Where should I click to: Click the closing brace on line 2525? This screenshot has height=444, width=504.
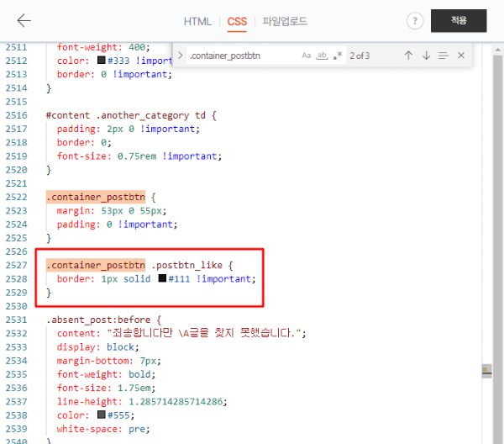coord(49,238)
